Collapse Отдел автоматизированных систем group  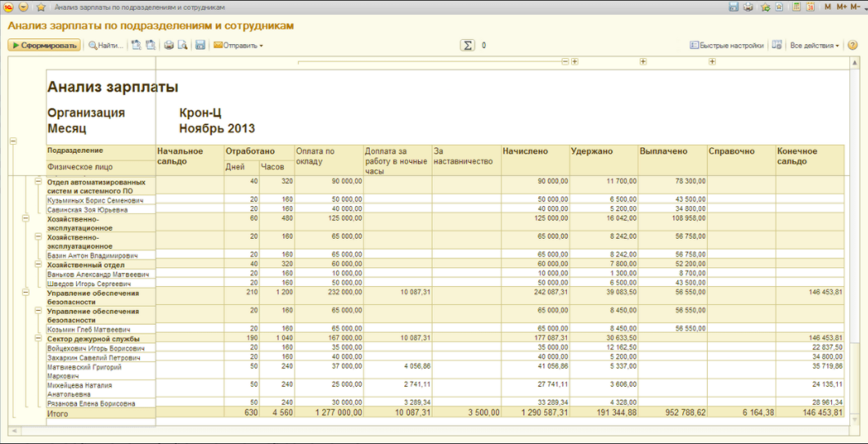[38, 182]
